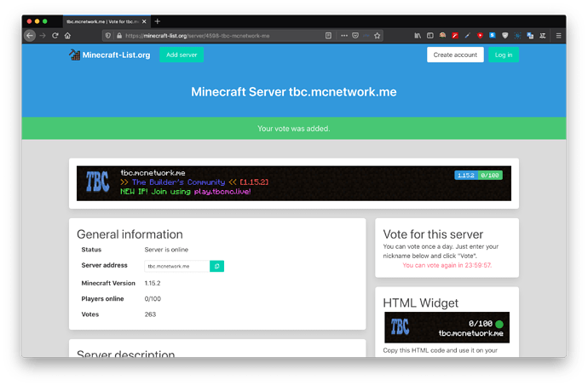
Task: Click the blue S extension icon
Action: pyautogui.click(x=493, y=35)
